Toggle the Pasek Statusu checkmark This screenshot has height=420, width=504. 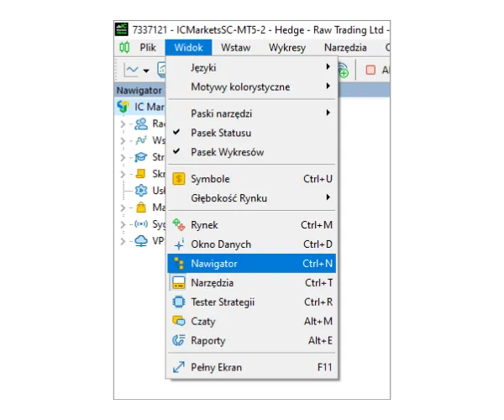coord(177,133)
